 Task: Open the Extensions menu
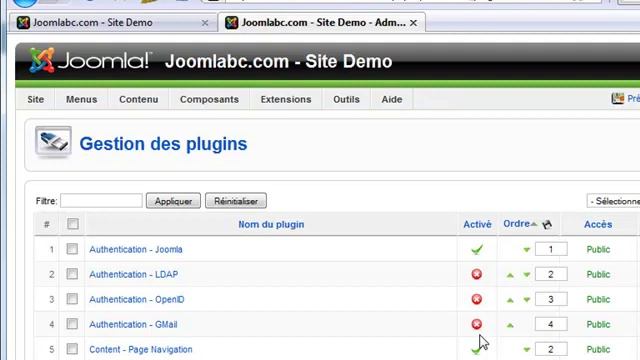[x=286, y=99]
